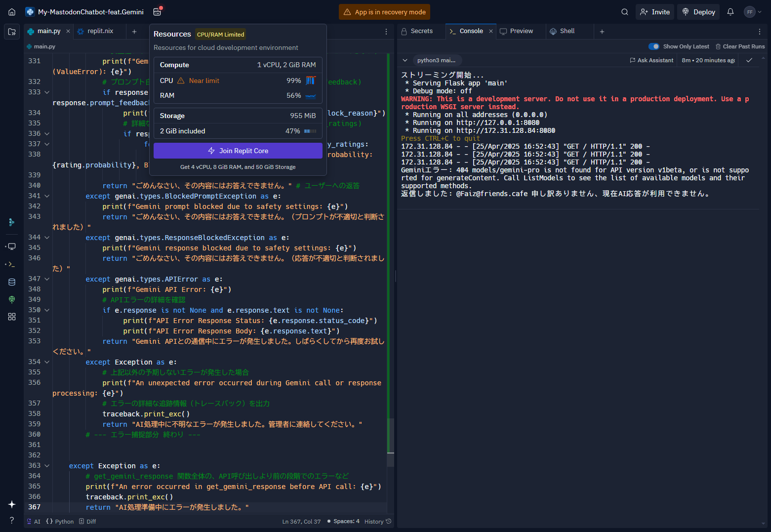
Task: Fold code at line 347
Action: click(x=47, y=279)
